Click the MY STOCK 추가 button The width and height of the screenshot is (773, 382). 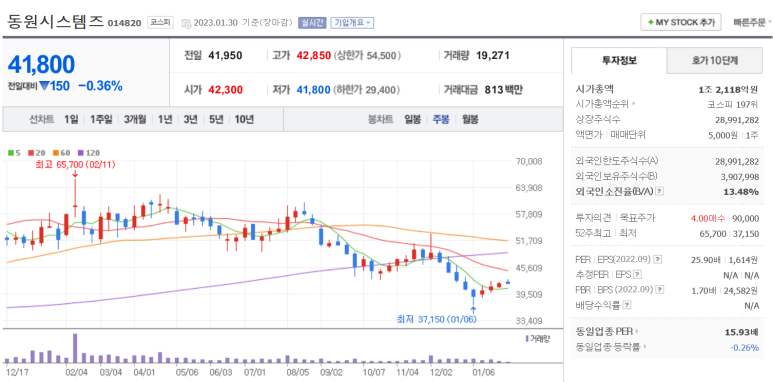click(681, 23)
